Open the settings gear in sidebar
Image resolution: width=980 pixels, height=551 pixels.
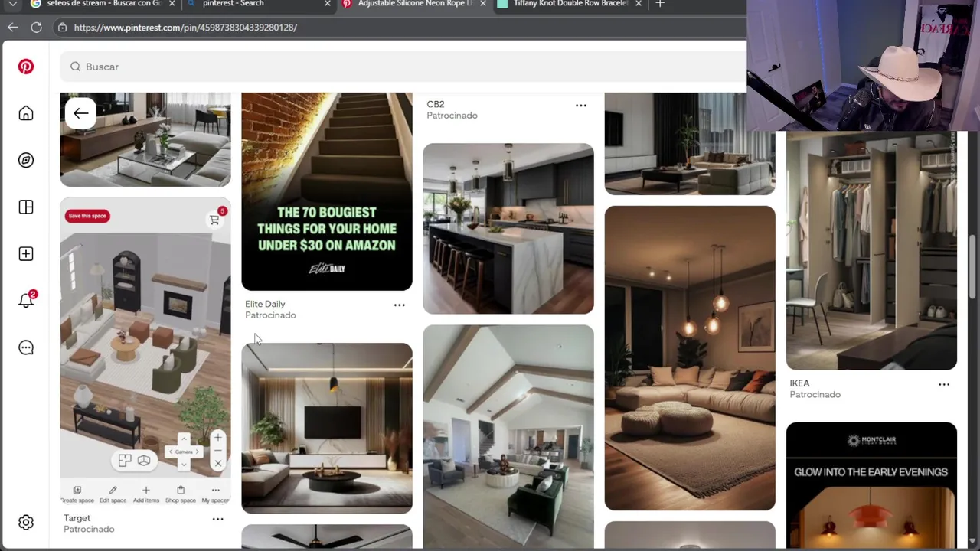coord(26,523)
